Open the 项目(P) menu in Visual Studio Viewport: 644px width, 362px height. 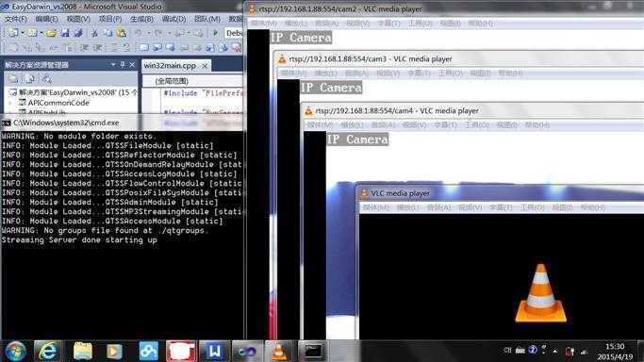click(x=110, y=19)
